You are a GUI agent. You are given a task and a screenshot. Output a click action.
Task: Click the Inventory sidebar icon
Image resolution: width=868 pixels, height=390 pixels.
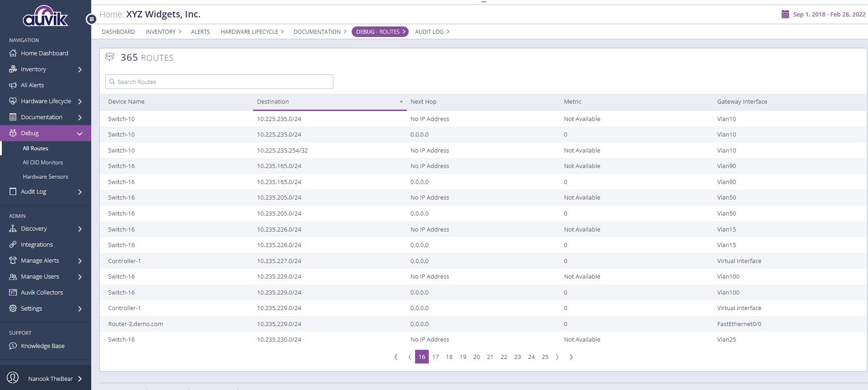click(13, 69)
